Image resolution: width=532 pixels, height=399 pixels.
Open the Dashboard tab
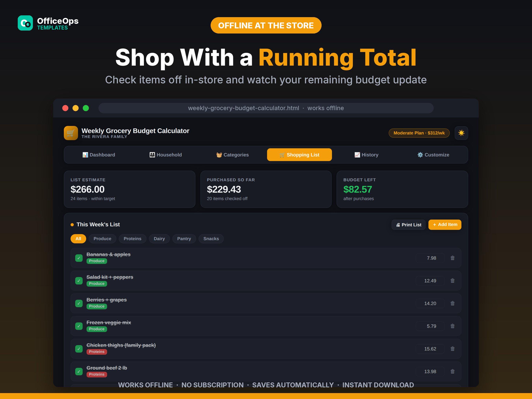(99, 155)
